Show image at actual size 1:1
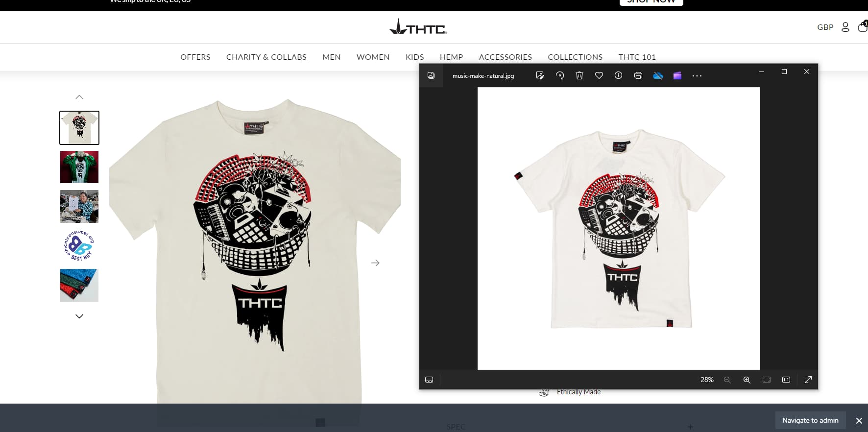 [786, 380]
